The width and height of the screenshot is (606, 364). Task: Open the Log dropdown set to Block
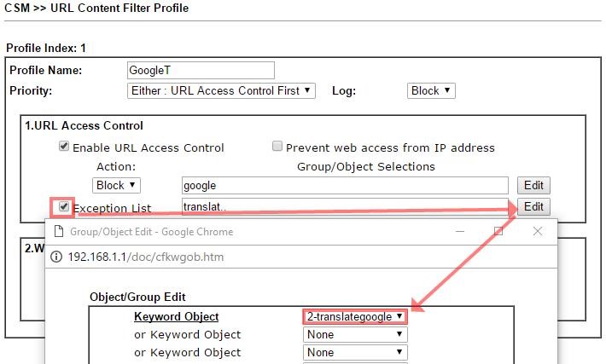(x=431, y=90)
